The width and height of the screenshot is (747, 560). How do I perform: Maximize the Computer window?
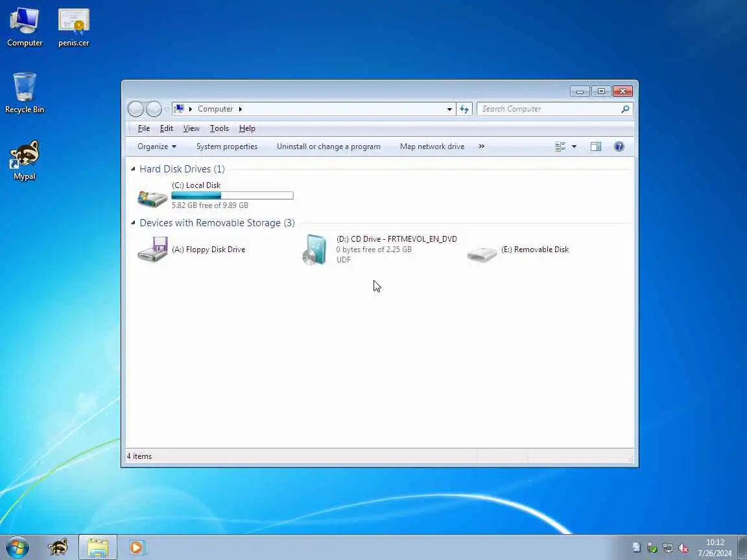click(601, 91)
